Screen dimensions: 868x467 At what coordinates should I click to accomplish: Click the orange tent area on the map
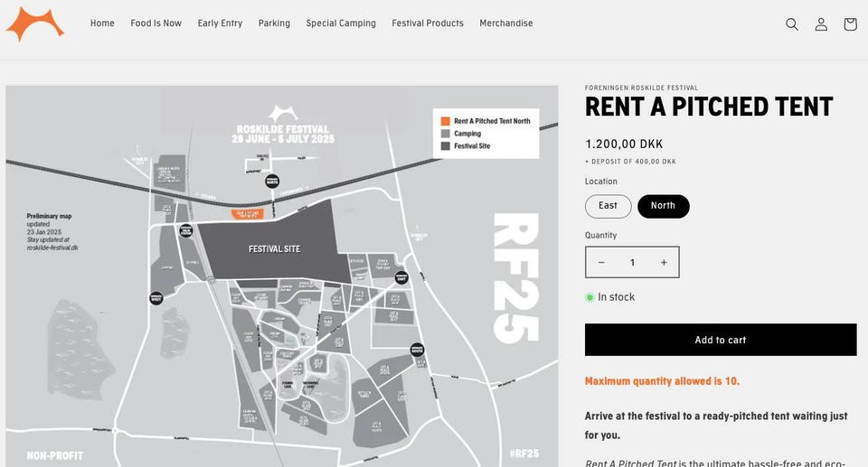[x=247, y=214]
